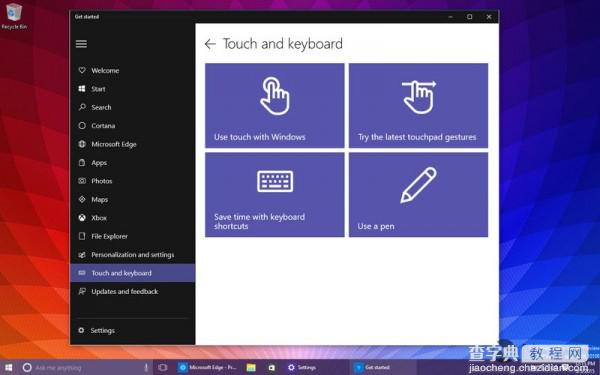Select Xbox in the sidebar

133,218
